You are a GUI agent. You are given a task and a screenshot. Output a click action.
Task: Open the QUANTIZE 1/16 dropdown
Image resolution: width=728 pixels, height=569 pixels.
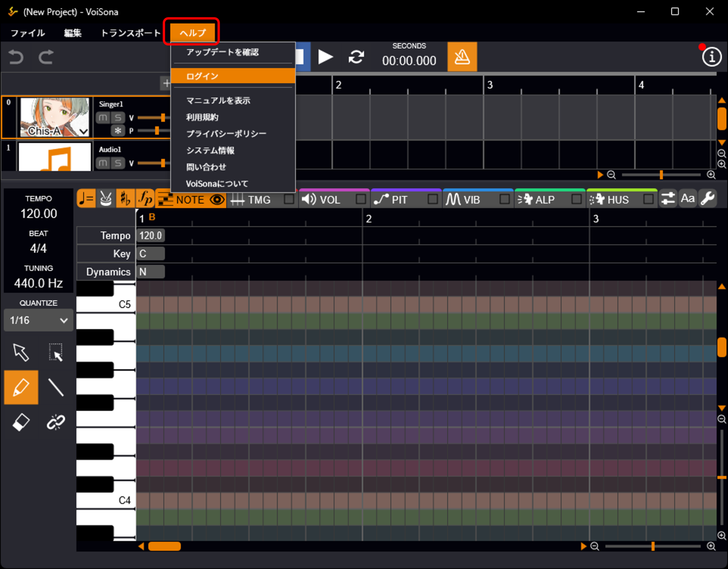pyautogui.click(x=39, y=320)
